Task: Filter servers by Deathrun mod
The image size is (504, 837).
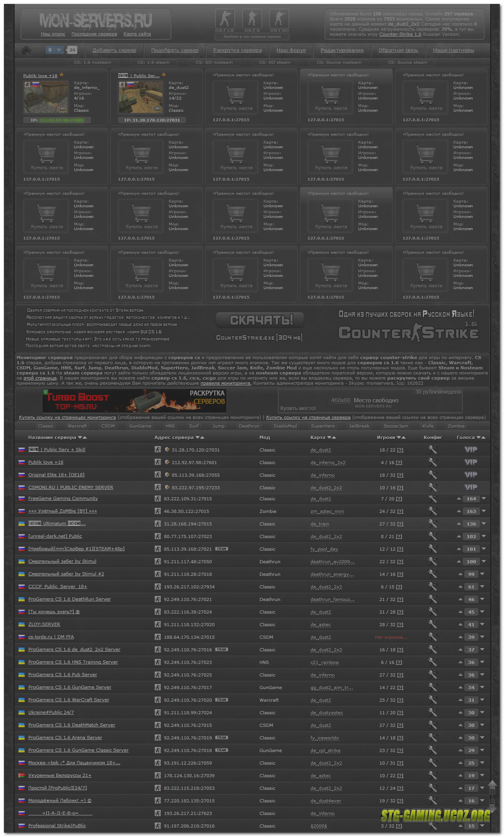Action: [249, 426]
